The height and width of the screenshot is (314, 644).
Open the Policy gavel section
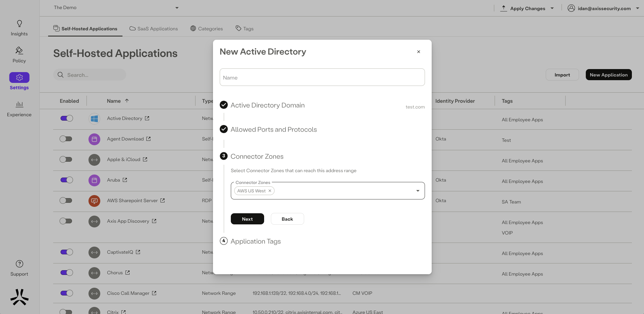[x=19, y=55]
